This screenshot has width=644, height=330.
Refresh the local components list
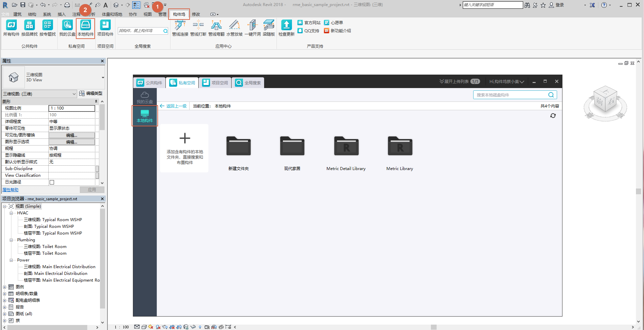[553, 116]
